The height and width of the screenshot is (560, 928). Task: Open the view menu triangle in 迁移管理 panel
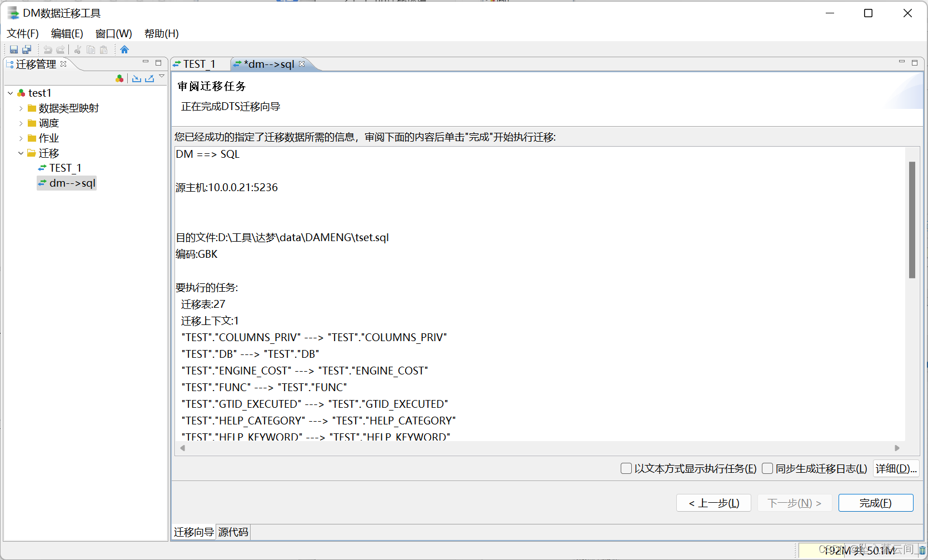[161, 76]
